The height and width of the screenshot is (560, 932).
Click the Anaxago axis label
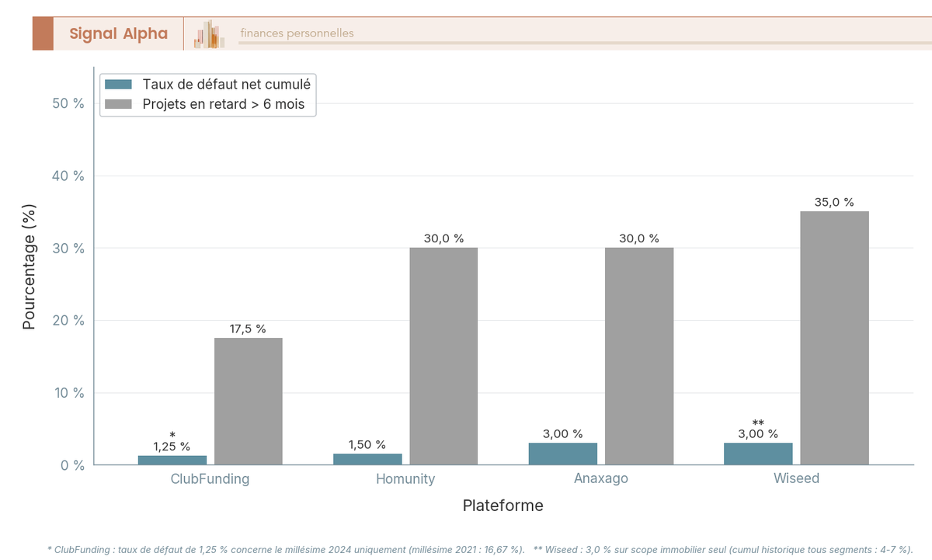601,478
